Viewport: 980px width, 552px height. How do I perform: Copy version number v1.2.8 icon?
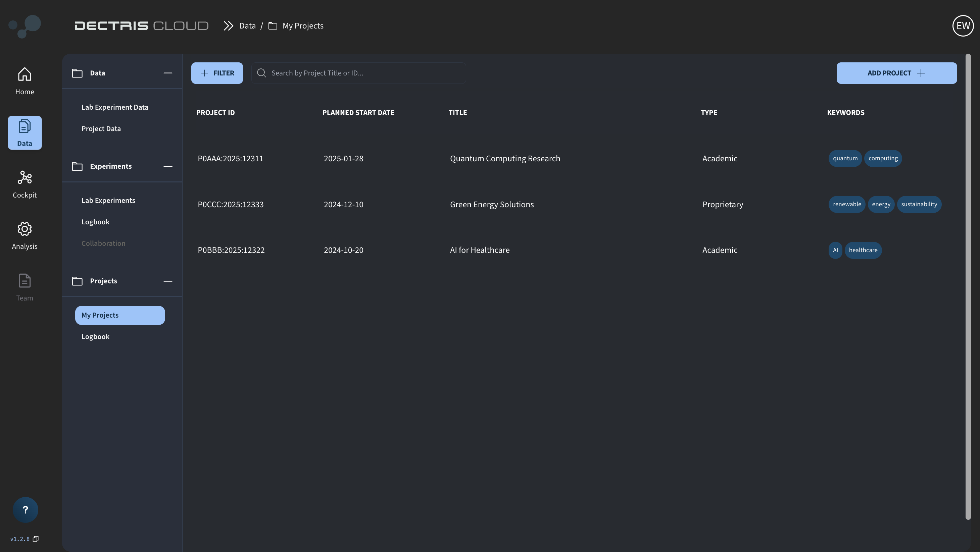(36, 539)
